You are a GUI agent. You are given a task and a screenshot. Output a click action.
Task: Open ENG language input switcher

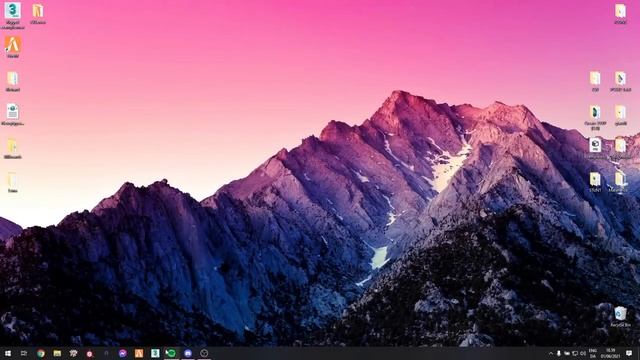pos(593,353)
